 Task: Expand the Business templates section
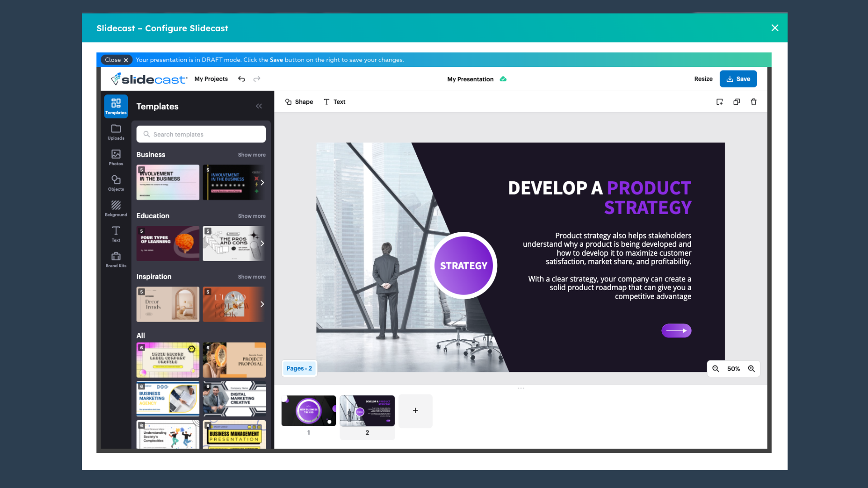click(251, 155)
